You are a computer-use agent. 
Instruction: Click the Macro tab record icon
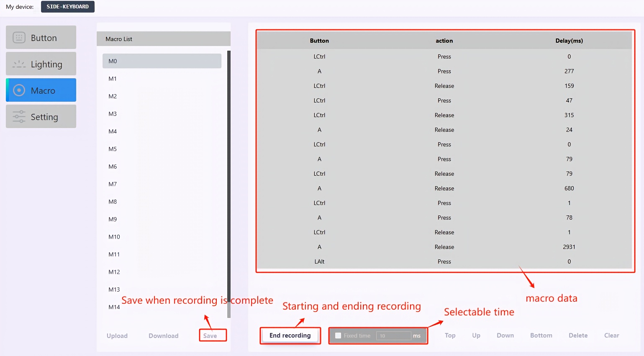(19, 90)
